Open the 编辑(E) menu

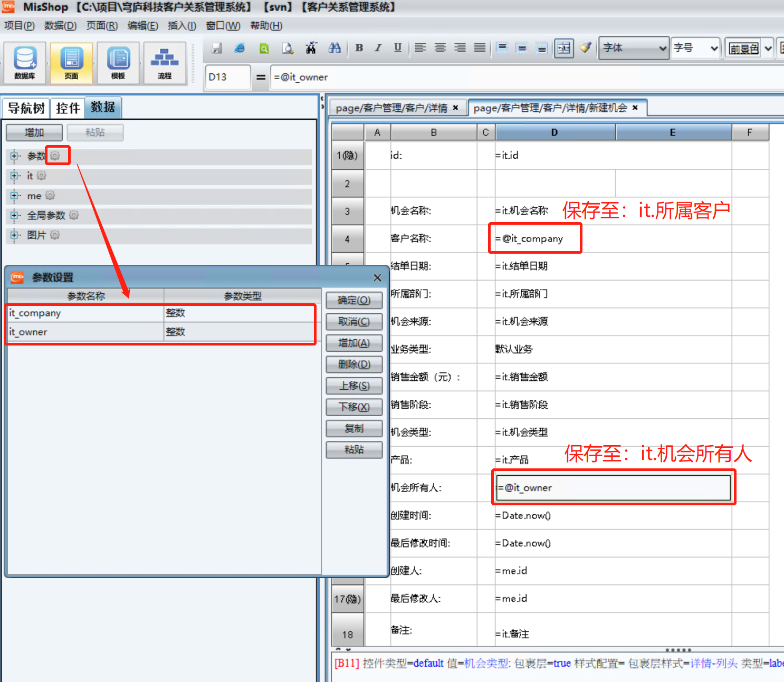pyautogui.click(x=142, y=25)
